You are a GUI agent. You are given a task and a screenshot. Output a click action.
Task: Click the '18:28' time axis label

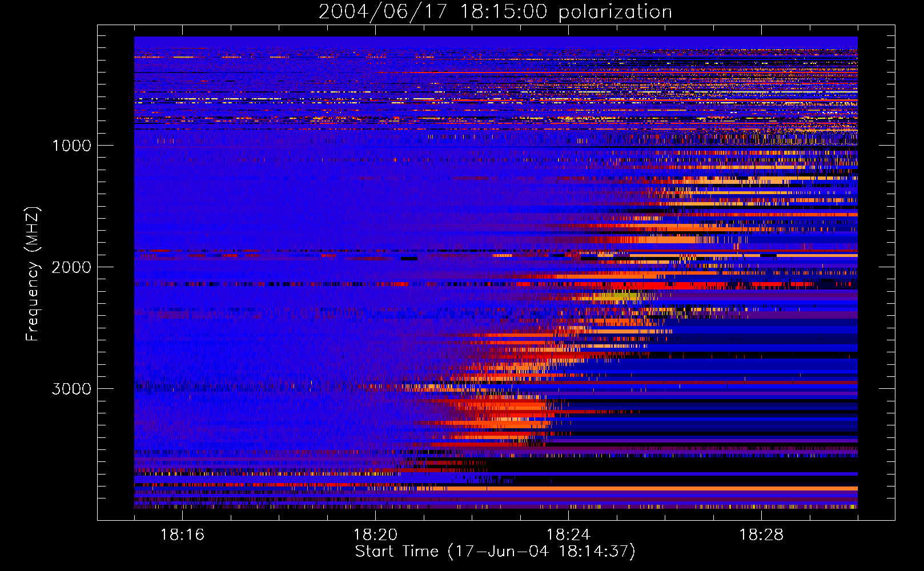click(x=761, y=535)
